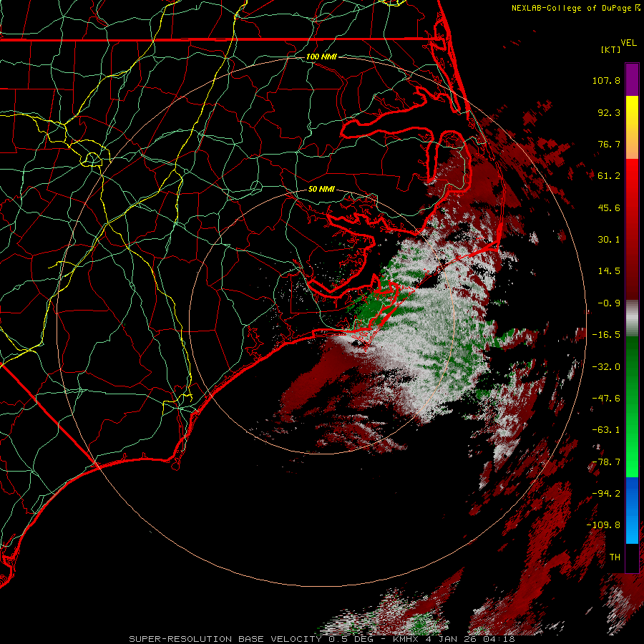The image size is (644, 644).
Task: Click the 100 NMI range ring label
Action: [x=321, y=57]
